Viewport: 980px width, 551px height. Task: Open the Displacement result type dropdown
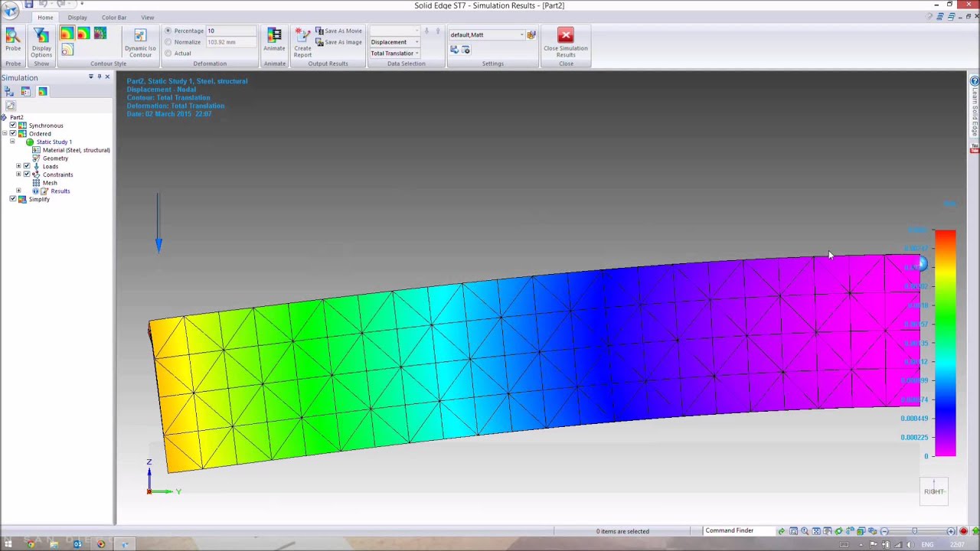394,42
